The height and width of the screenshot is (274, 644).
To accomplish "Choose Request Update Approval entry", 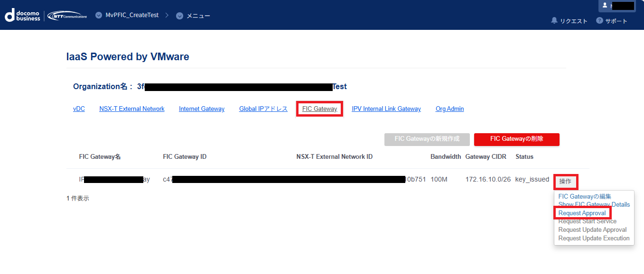I will pos(592,230).
